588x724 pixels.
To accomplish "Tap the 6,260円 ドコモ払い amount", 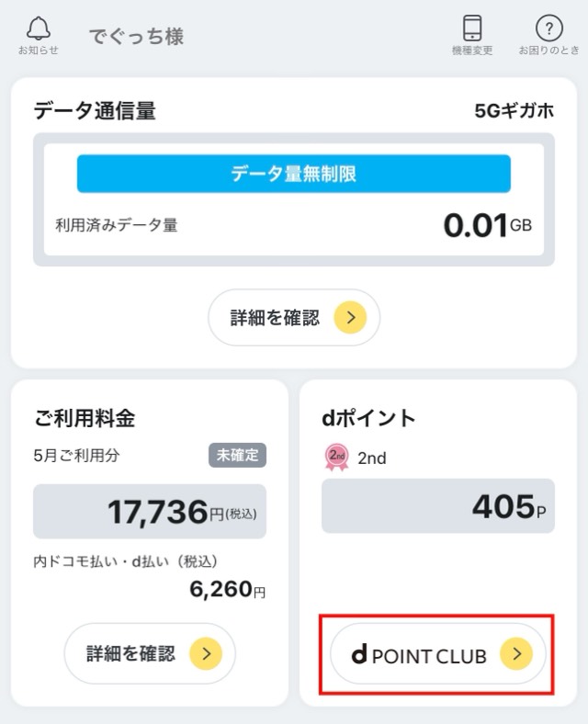I will [228, 589].
